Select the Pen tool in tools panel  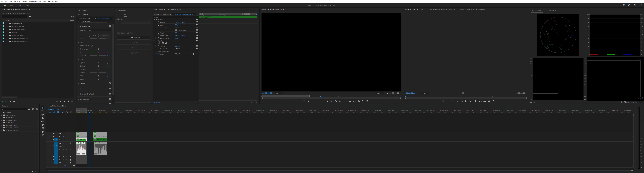43,125
